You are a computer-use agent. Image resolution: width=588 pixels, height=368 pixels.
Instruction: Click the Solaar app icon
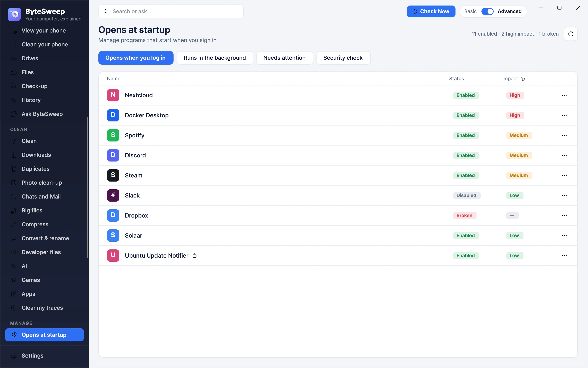tap(113, 235)
